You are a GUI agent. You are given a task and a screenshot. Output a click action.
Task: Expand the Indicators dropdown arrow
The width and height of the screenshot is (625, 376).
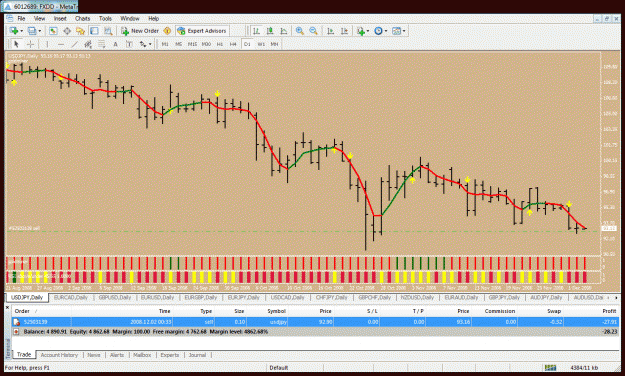368,31
